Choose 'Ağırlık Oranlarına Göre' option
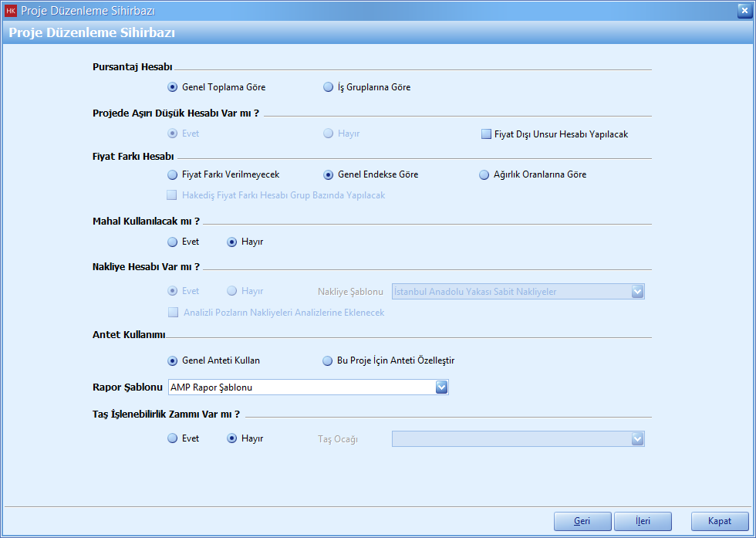Screen dimensions: 756x538 click(484, 174)
